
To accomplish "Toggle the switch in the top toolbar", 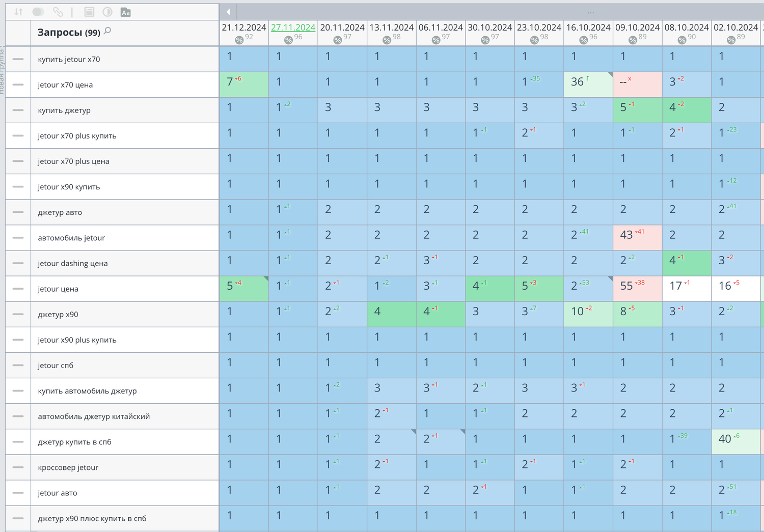I will (38, 12).
